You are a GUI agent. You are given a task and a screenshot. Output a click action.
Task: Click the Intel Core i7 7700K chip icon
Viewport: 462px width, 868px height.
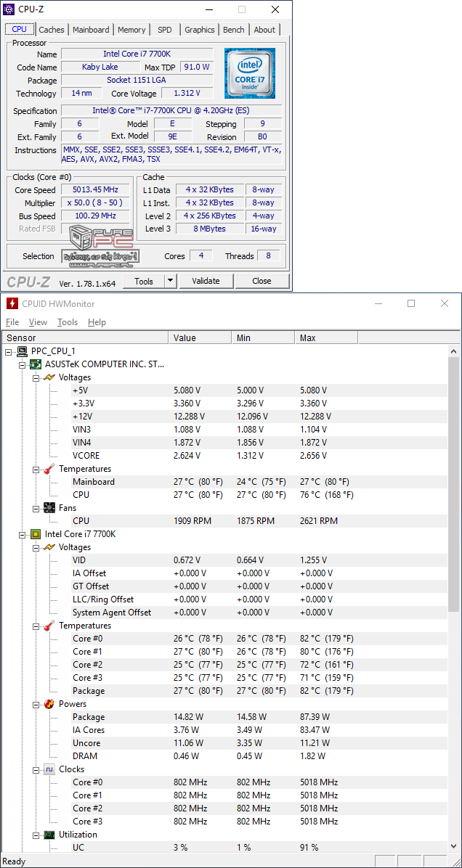click(36, 534)
